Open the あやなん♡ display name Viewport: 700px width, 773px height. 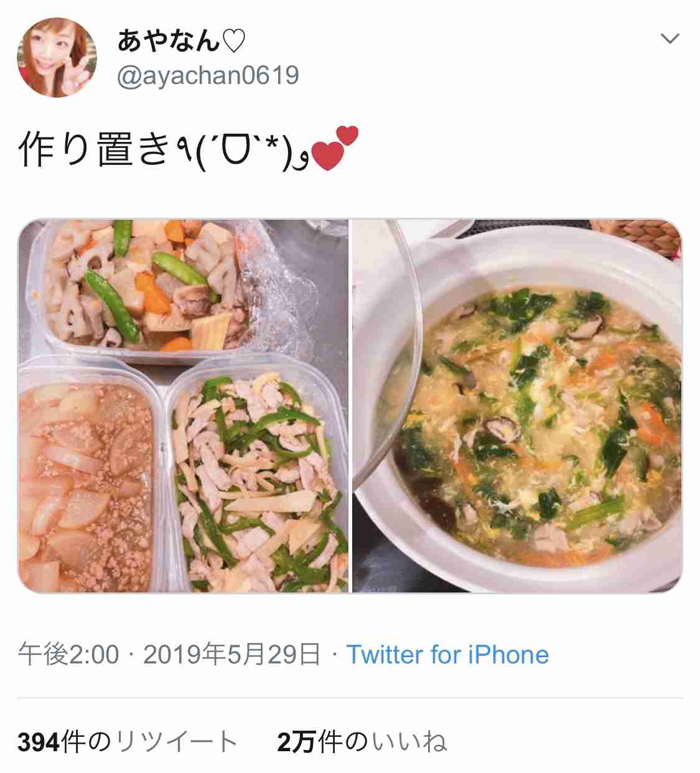pyautogui.click(x=181, y=42)
